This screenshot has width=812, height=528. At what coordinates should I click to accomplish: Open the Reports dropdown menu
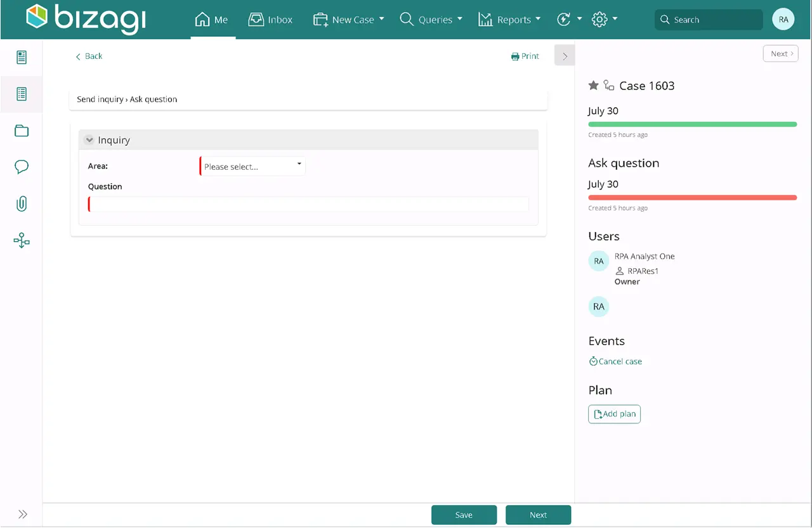point(509,20)
